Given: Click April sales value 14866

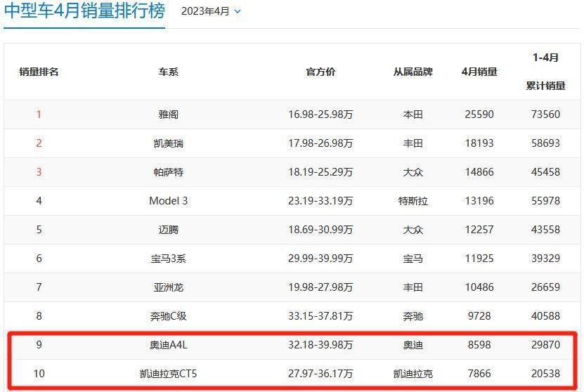Looking at the screenshot, I should [x=479, y=172].
